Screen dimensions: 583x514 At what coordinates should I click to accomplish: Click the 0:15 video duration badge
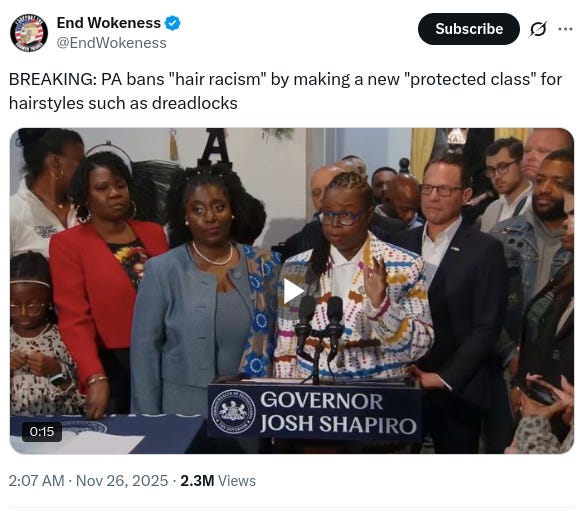pyautogui.click(x=42, y=432)
